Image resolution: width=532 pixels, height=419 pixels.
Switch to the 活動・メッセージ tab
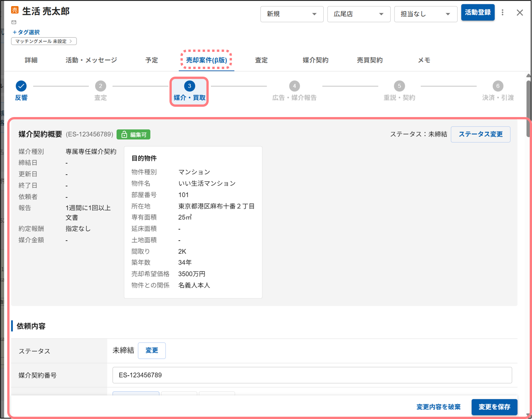click(x=91, y=60)
